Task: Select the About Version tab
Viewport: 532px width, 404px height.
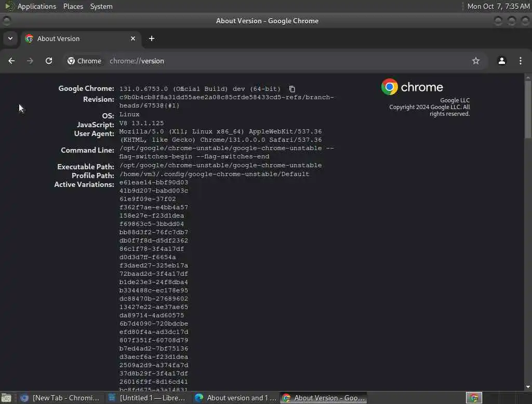Action: pyautogui.click(x=81, y=38)
